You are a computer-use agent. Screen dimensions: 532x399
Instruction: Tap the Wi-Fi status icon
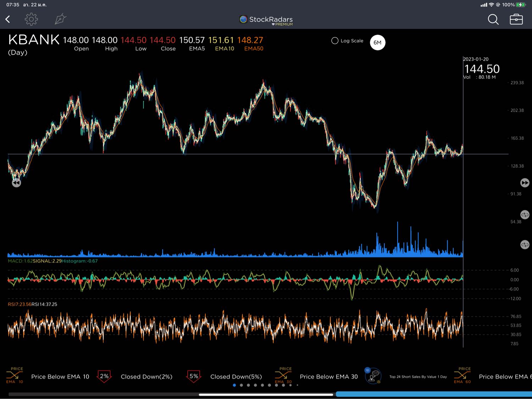pyautogui.click(x=491, y=5)
